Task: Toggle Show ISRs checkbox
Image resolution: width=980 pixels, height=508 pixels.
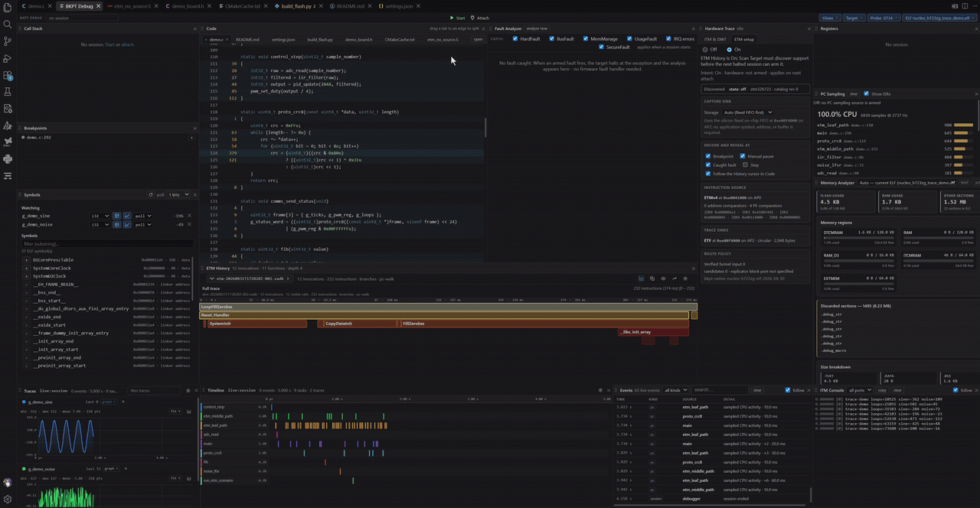Action: (867, 94)
